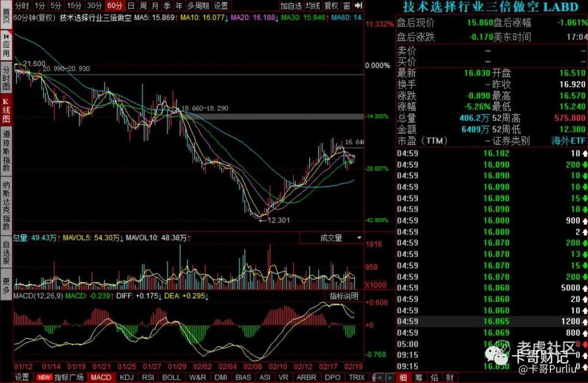The image size is (588, 383).
Task: Select the 1分 period
Action: [x=39, y=5]
